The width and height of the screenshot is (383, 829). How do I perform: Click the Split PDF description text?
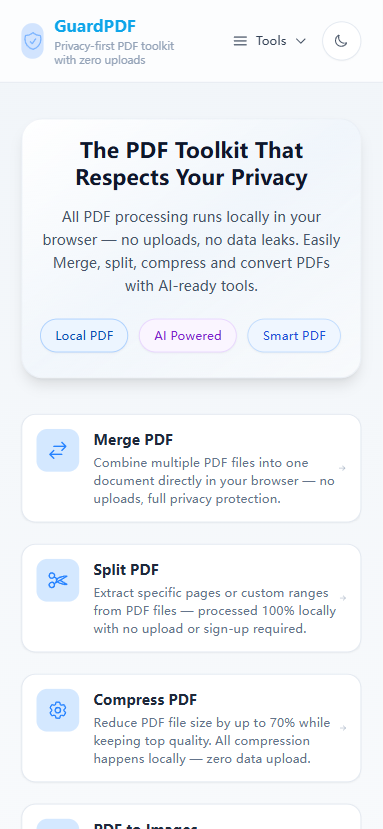(x=215, y=611)
